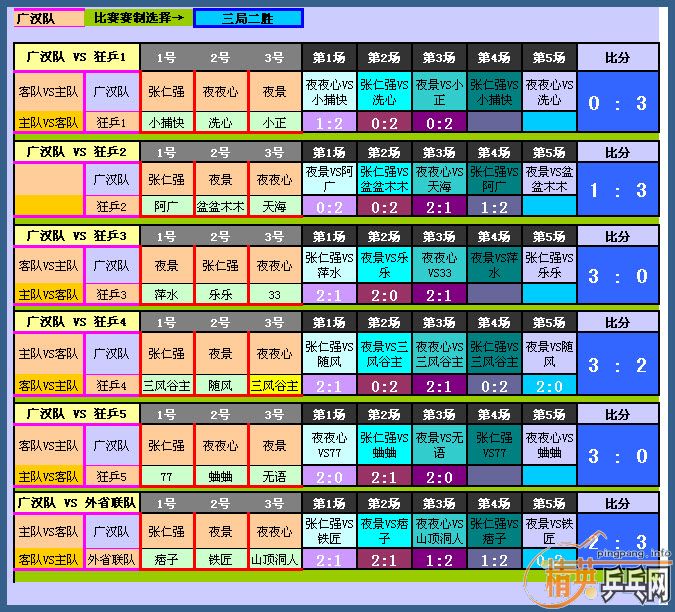Click the 1 : 3 total score for 狂乒2
This screenshot has height=612, width=675.
coord(618,189)
